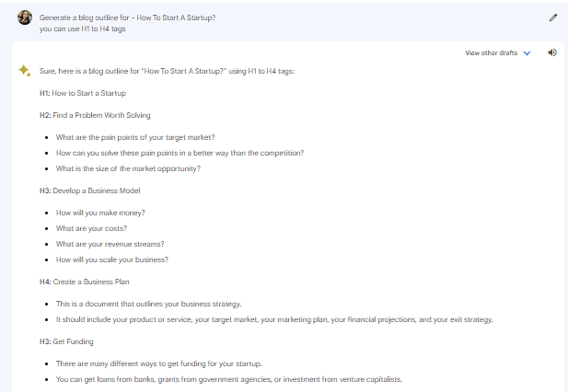The image size is (568, 392).
Task: Select the H4 Create a Business Plan heading
Action: (x=90, y=281)
